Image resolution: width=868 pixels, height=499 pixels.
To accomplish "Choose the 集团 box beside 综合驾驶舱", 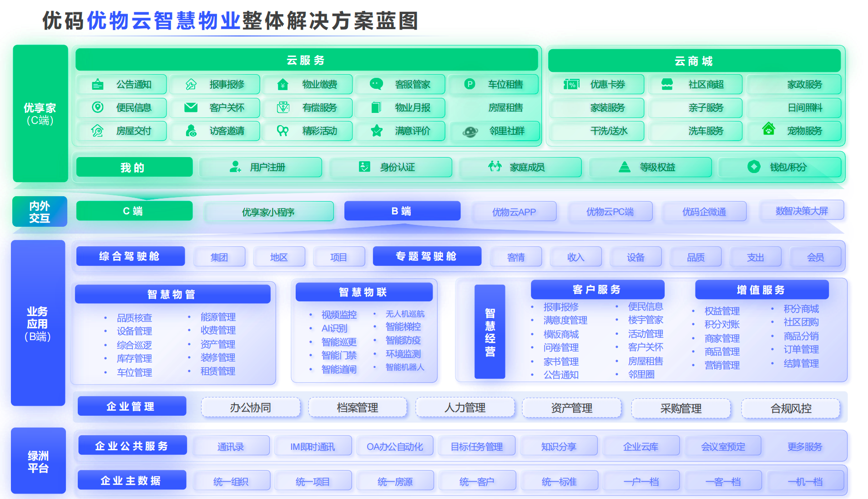I will (x=220, y=257).
